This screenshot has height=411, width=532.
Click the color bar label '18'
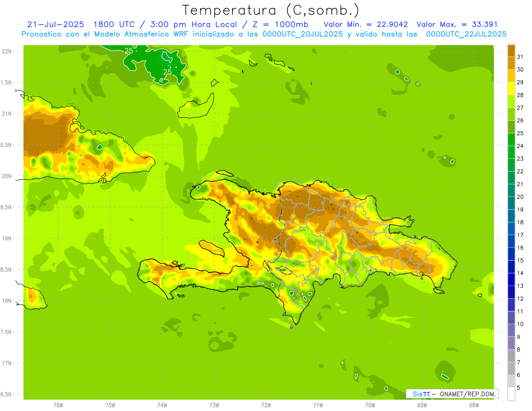coord(520,222)
